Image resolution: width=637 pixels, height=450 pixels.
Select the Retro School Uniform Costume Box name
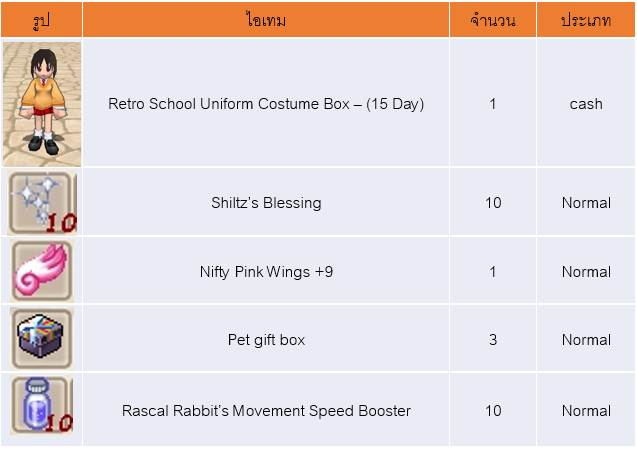pyautogui.click(x=266, y=104)
